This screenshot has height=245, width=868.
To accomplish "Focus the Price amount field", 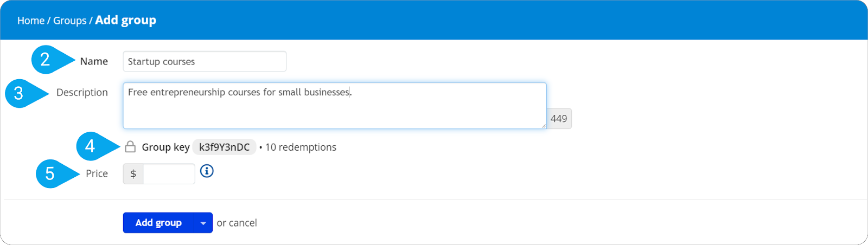I will tap(169, 174).
